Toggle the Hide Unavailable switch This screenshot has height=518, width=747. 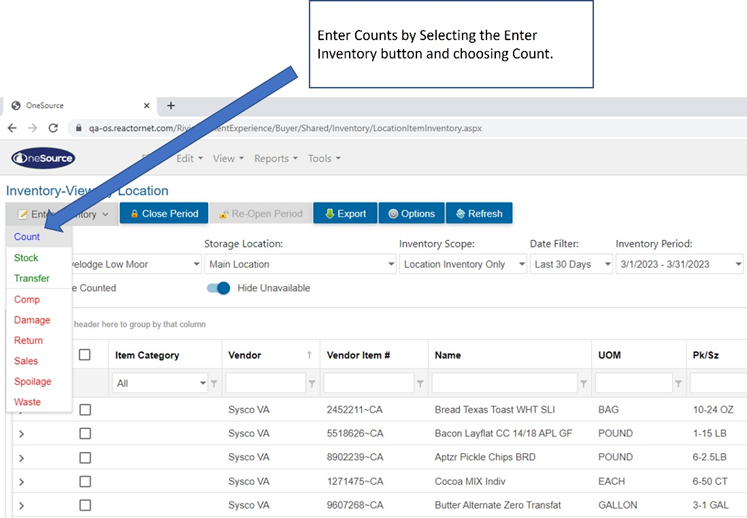click(x=218, y=288)
